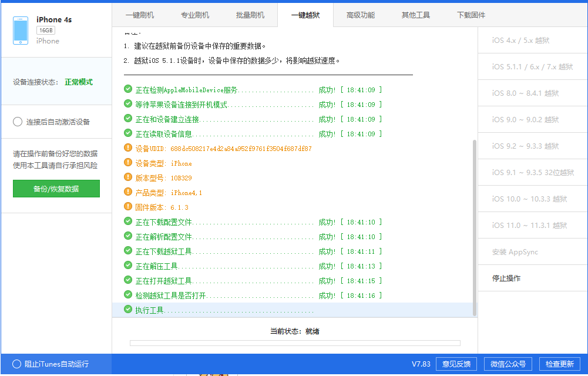
Task: Click the 检查更新 button
Action: (x=559, y=364)
